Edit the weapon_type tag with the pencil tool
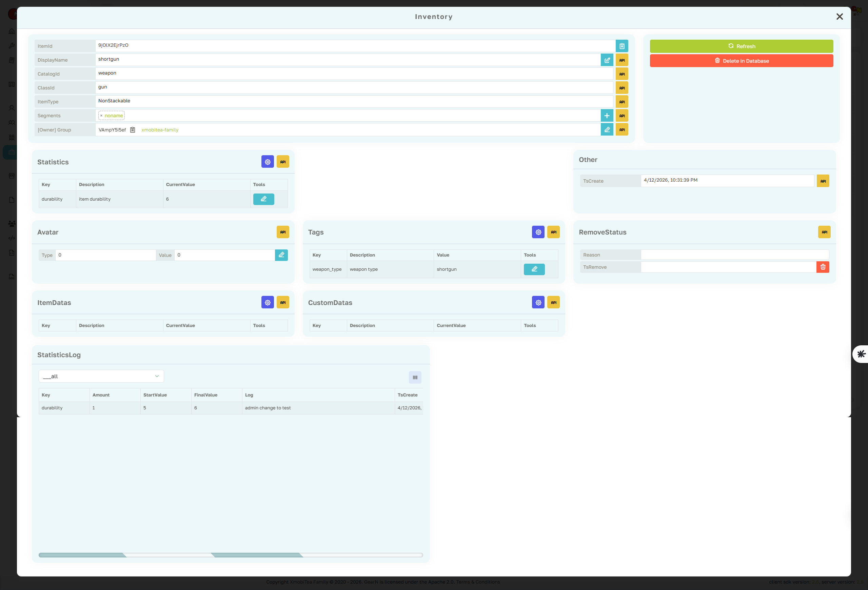Image resolution: width=868 pixels, height=590 pixels. click(534, 269)
